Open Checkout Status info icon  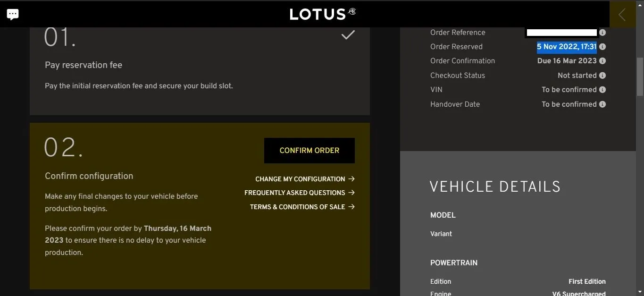point(602,76)
